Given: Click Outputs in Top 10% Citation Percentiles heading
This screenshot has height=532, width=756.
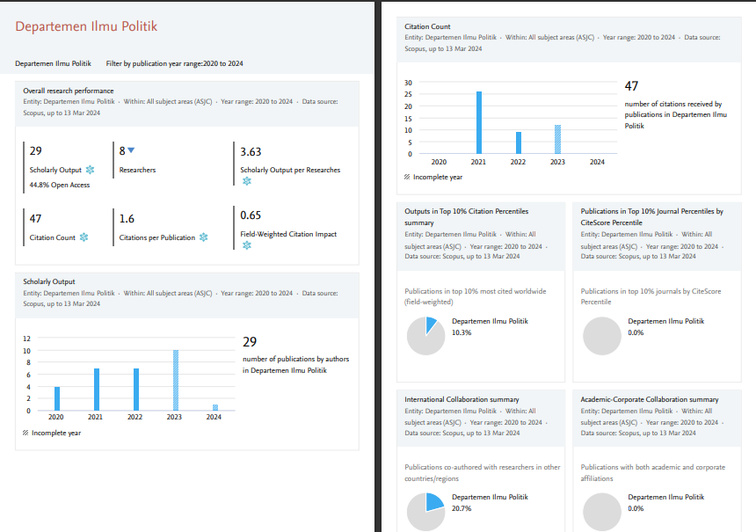Looking at the screenshot, I should click(x=466, y=216).
